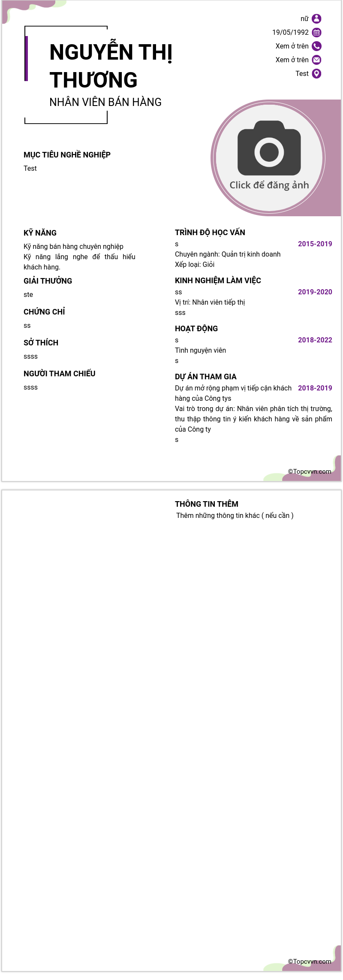
Task: Select the 2015-2019 education date
Action: click(315, 244)
